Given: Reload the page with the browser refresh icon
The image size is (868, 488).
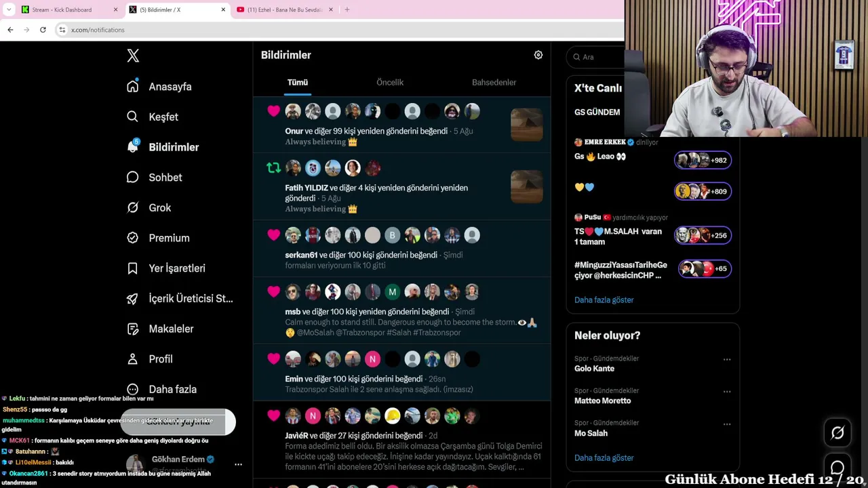Looking at the screenshot, I should 43,30.
